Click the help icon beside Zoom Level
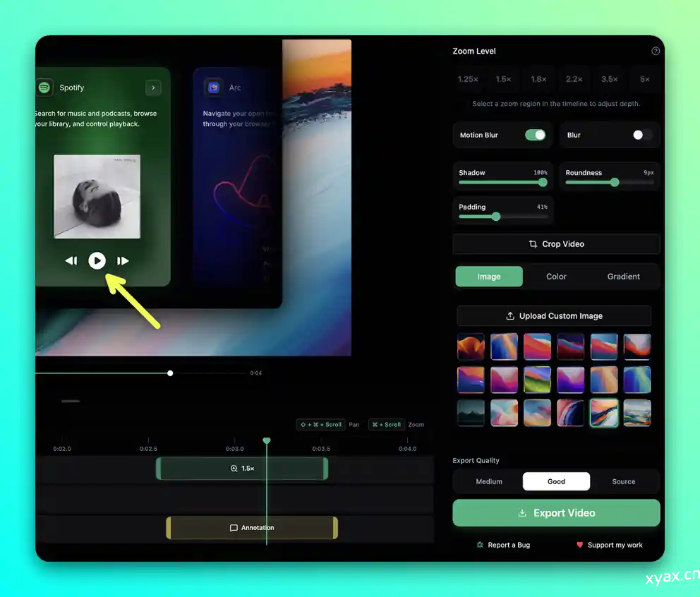Viewport: 700px width, 597px height. [656, 52]
